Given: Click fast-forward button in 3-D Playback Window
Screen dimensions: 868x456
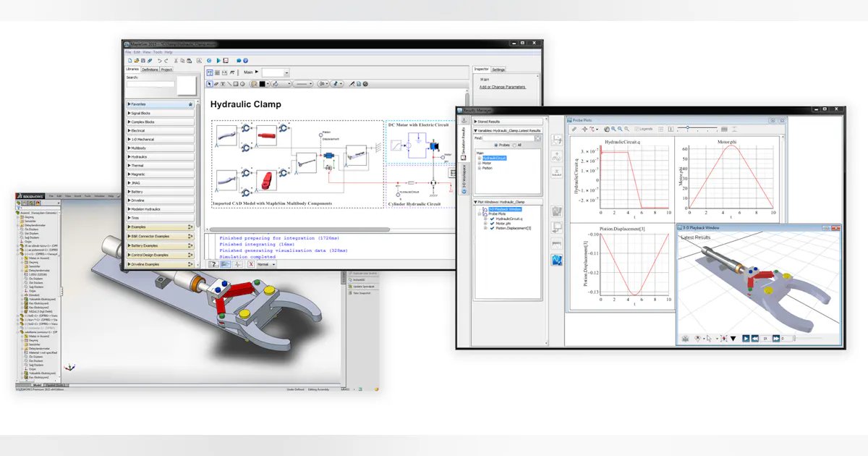Looking at the screenshot, I should coord(776,338).
